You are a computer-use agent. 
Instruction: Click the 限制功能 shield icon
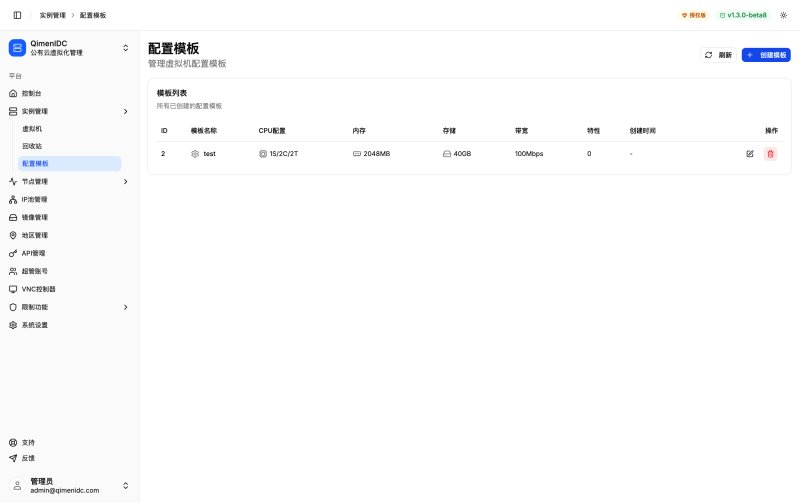pyautogui.click(x=13, y=307)
